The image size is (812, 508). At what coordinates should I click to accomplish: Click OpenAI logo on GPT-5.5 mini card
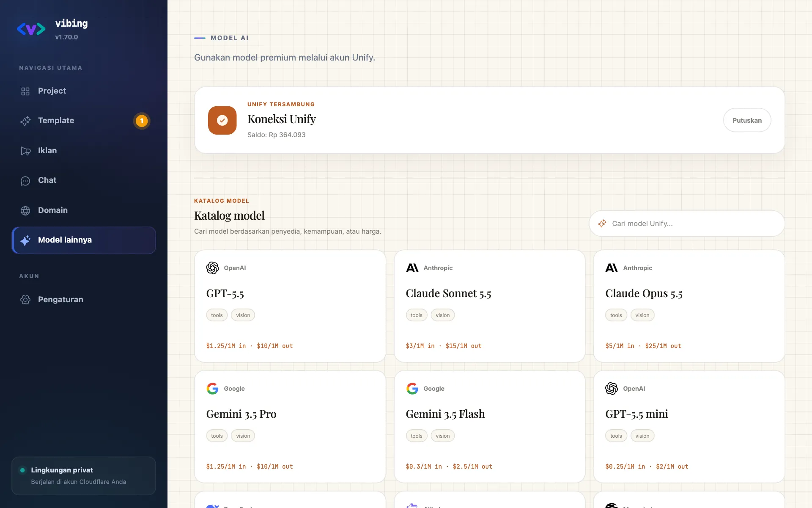tap(612, 389)
